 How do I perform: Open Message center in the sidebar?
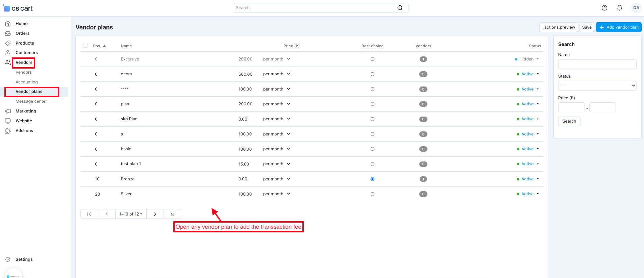coord(31,101)
